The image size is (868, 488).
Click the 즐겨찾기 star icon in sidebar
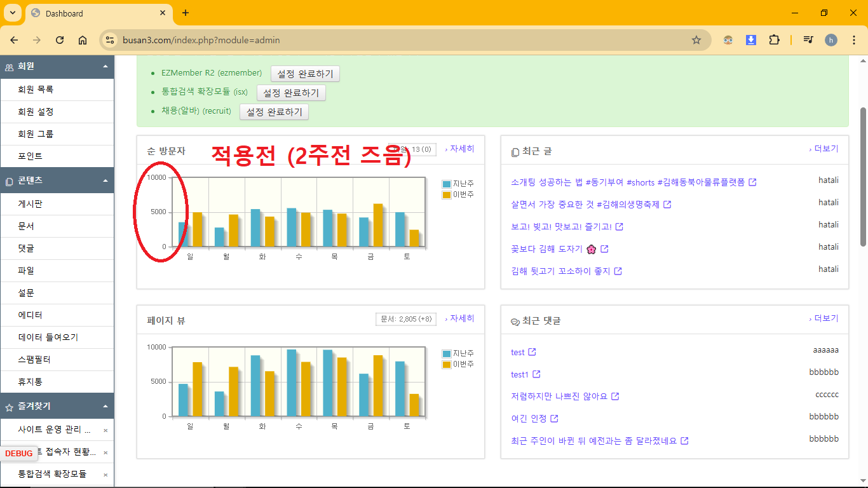[x=8, y=406]
